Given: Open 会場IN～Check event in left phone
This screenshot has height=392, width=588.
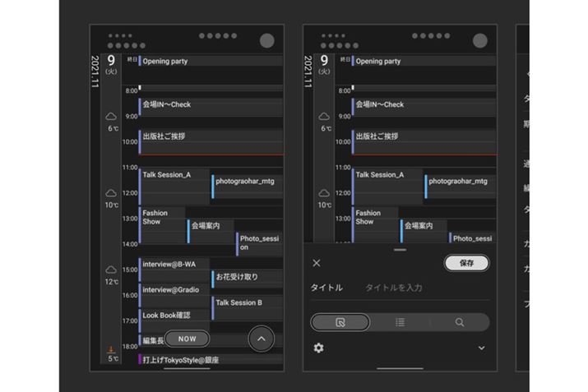Looking at the screenshot, I should [211, 107].
